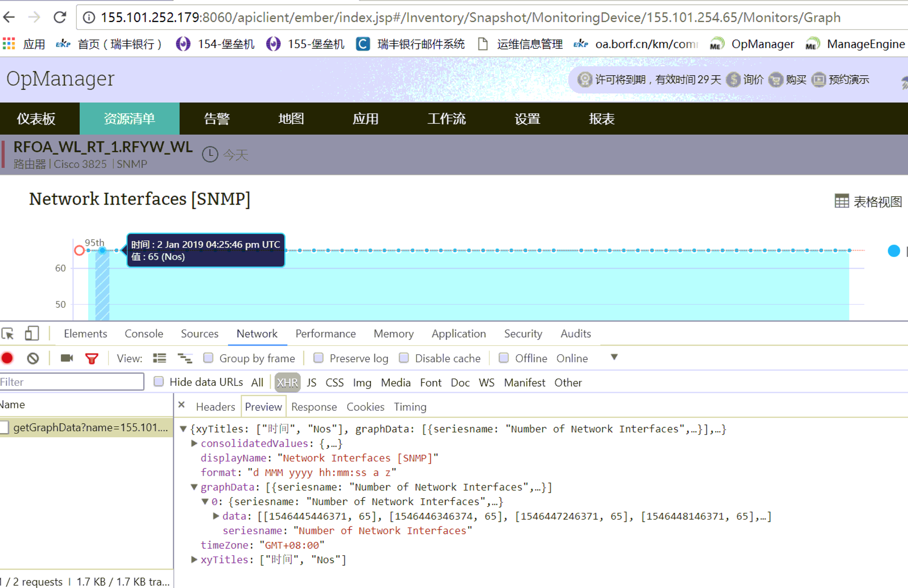Toggle the network filter funnel icon

[91, 358]
